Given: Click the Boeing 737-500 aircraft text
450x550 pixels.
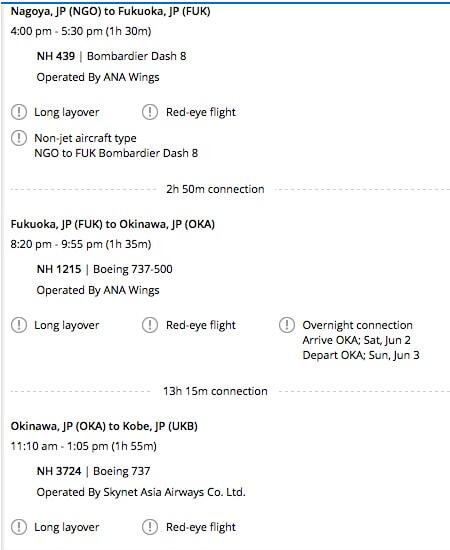Looking at the screenshot, I should 133,269.
